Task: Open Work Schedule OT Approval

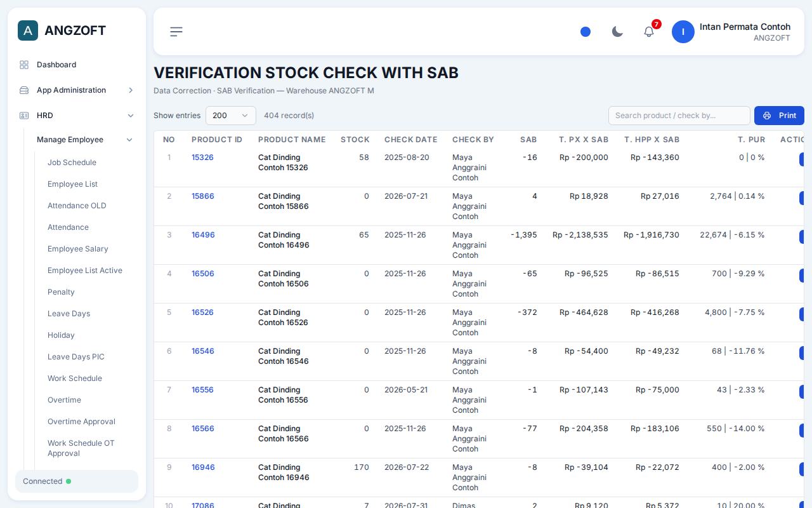Action: [81, 448]
